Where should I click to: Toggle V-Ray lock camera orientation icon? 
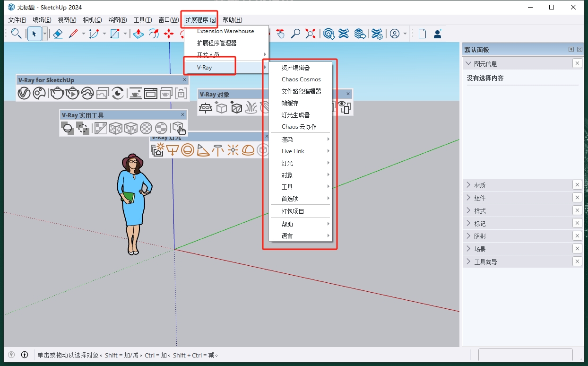point(181,94)
